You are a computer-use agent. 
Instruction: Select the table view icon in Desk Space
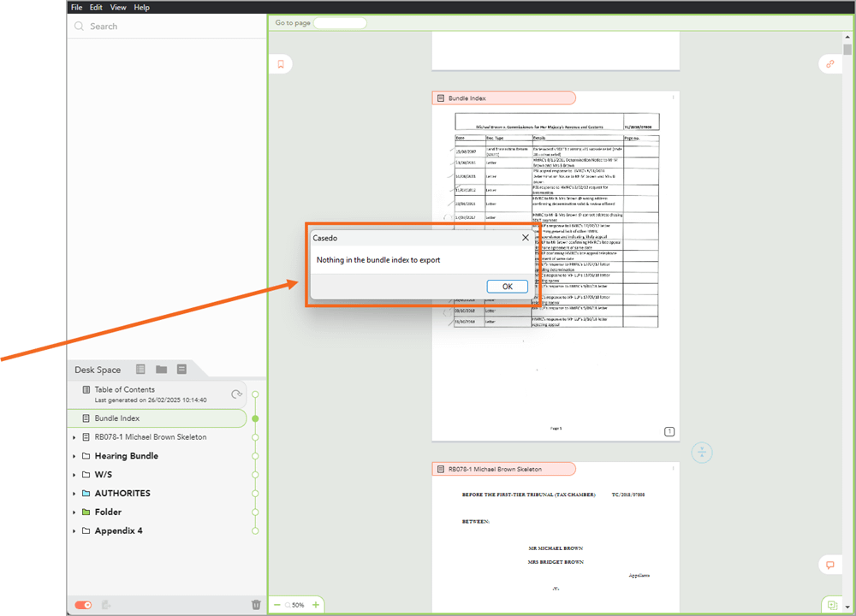pyautogui.click(x=140, y=369)
